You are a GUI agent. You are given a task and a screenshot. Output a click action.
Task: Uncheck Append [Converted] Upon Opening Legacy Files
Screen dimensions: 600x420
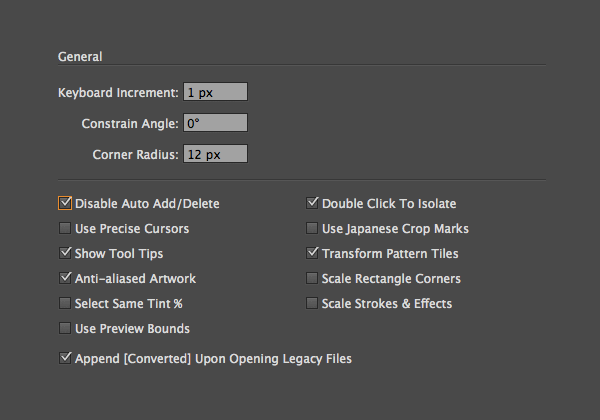tap(66, 357)
